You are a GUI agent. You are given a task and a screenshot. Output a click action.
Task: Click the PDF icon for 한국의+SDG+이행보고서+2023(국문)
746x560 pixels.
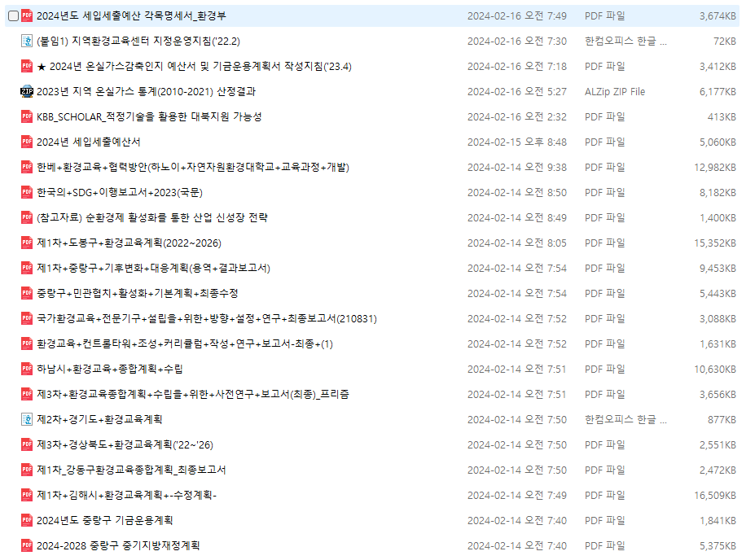point(25,191)
